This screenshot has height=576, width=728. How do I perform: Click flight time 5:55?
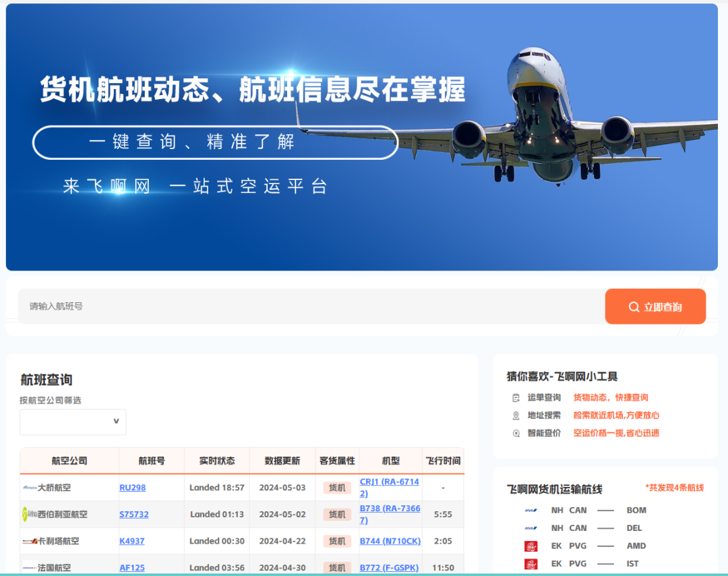point(443,514)
